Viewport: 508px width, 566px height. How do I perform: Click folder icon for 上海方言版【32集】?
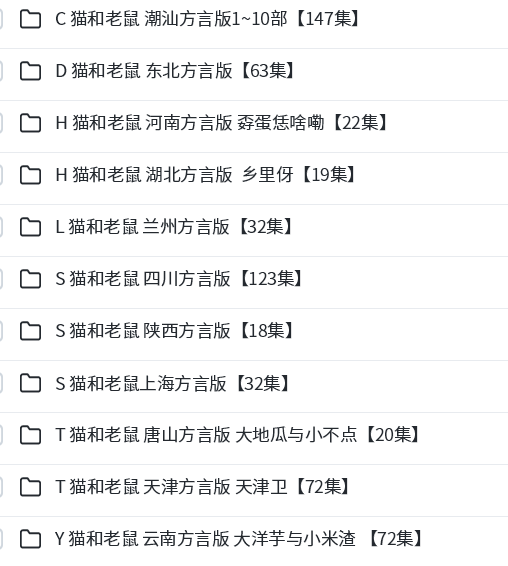(x=30, y=383)
